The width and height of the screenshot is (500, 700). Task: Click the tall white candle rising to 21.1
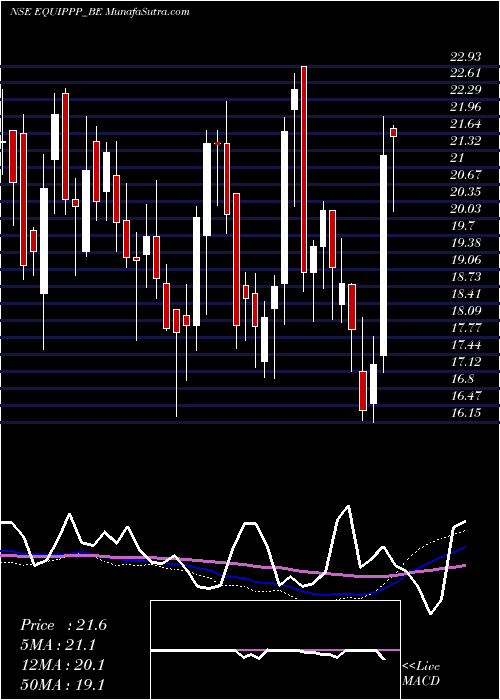tap(383, 255)
